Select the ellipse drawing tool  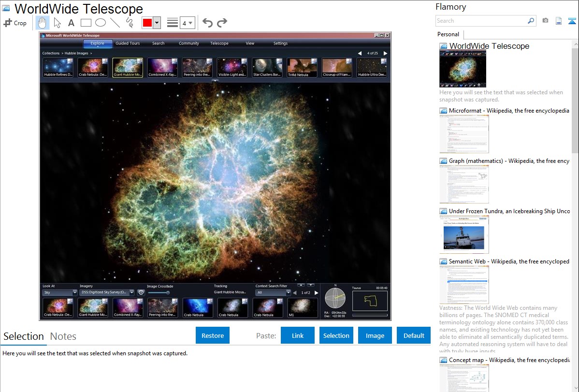(x=101, y=23)
